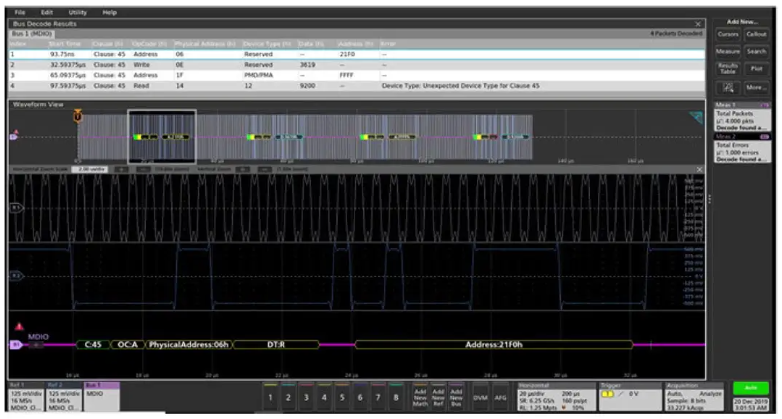Click the zoom box in waveform overview
This screenshot has height=419, width=782.
(x=162, y=137)
